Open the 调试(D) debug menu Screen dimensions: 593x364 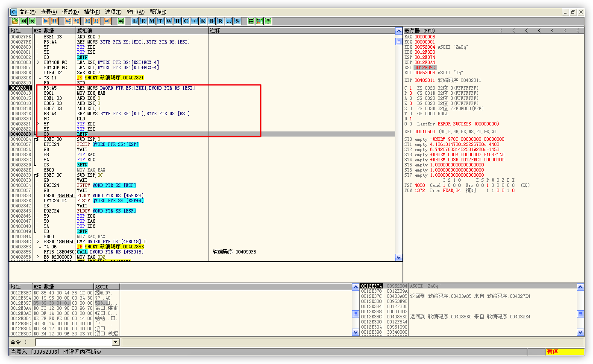(70, 12)
